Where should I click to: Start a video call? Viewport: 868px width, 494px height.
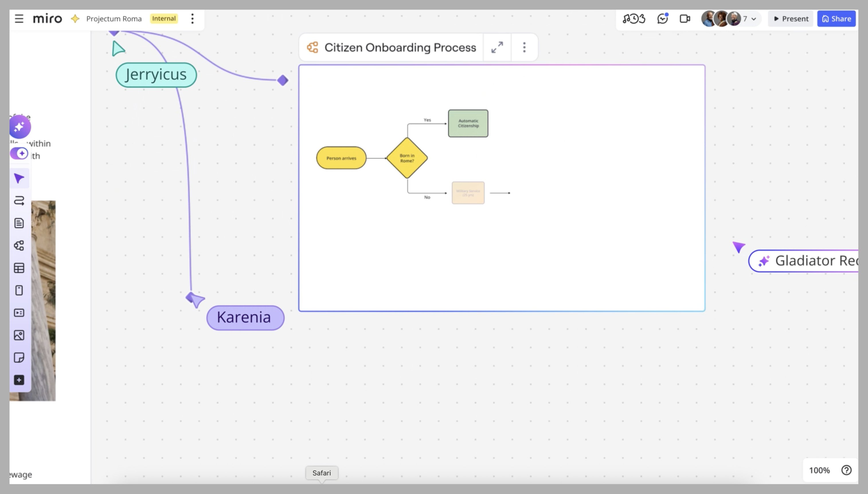(685, 19)
